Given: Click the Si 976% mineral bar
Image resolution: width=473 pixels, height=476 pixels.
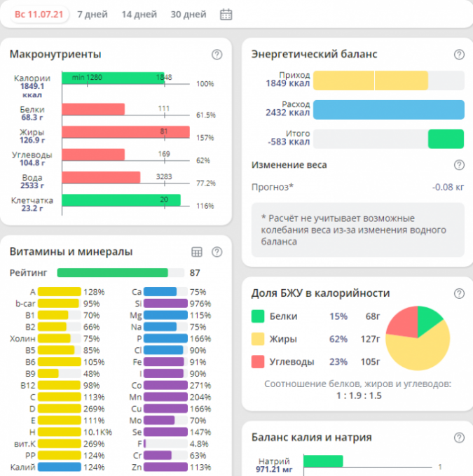Looking at the screenshot, I should [x=165, y=303].
